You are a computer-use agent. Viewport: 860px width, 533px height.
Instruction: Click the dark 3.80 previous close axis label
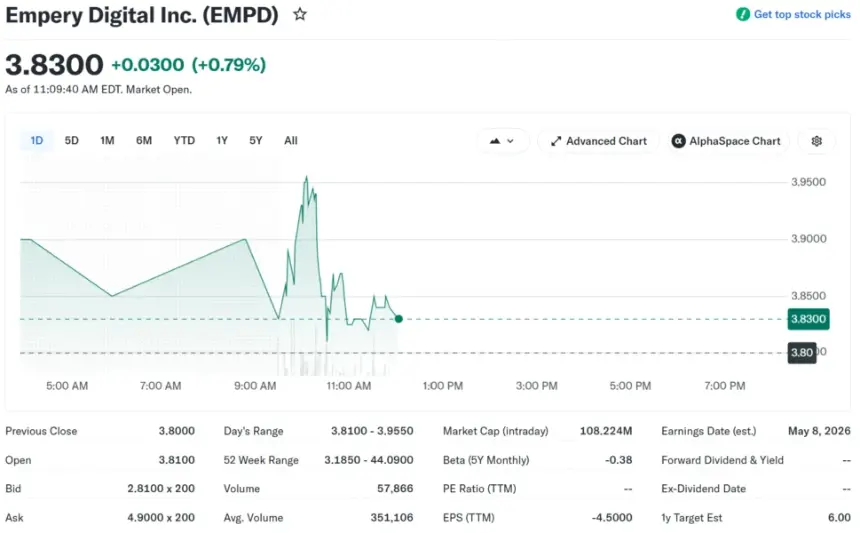pyautogui.click(x=802, y=353)
